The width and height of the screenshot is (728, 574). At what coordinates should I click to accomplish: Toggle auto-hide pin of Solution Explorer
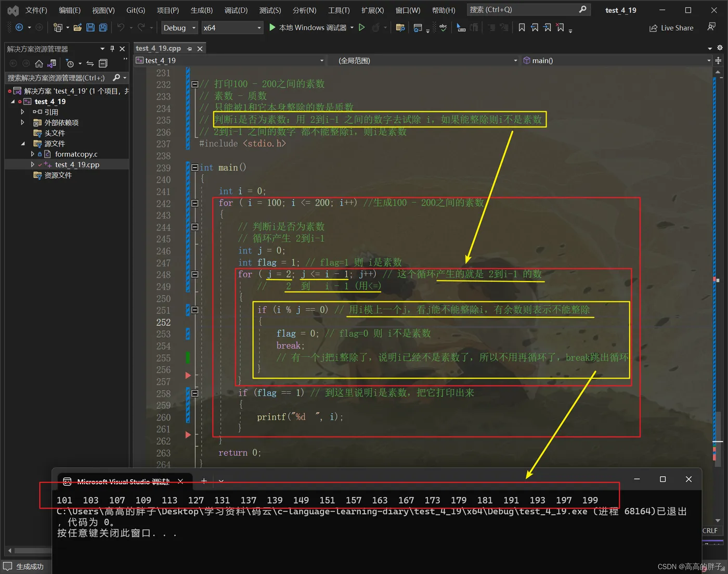[x=112, y=48]
